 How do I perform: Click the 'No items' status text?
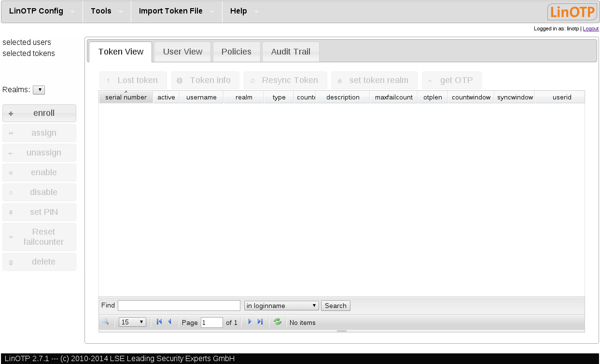[x=303, y=322]
